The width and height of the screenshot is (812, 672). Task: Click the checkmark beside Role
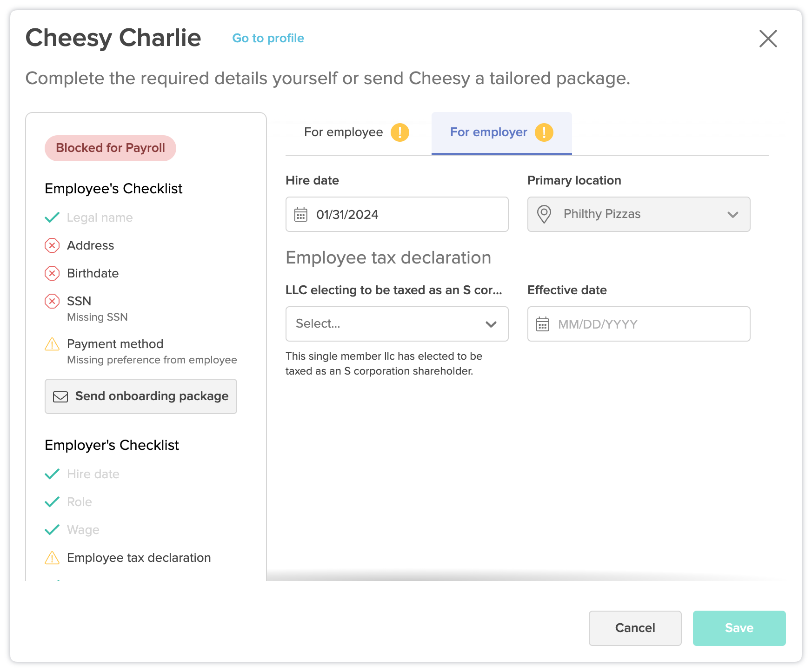pyautogui.click(x=52, y=502)
